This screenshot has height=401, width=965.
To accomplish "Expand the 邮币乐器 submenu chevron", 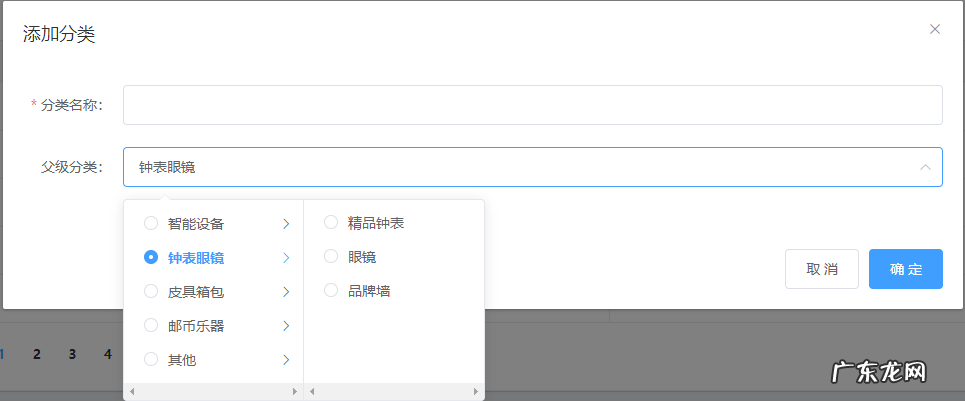I will pos(286,326).
